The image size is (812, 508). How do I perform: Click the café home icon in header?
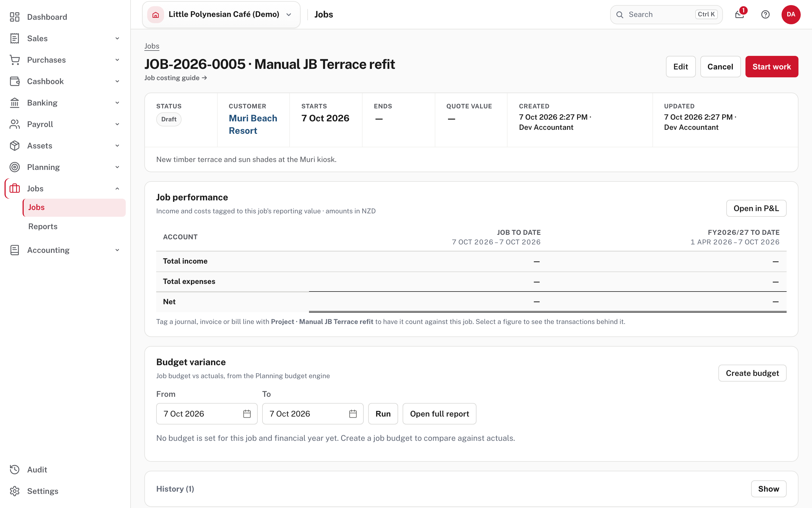click(x=156, y=14)
